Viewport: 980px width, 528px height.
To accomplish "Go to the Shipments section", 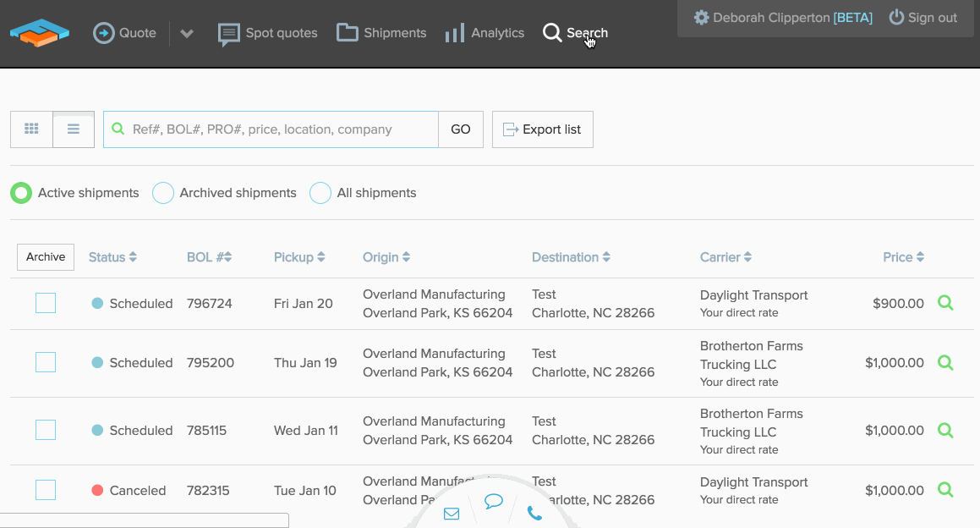I will (381, 32).
